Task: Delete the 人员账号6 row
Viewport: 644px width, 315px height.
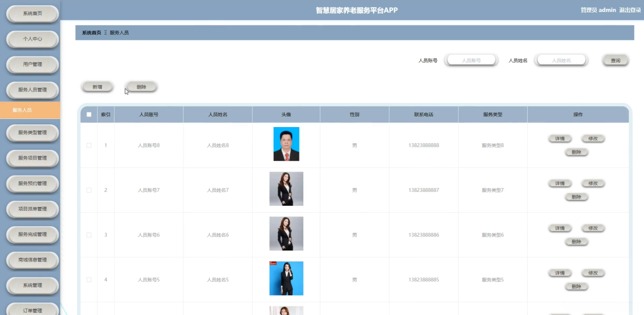Action: click(576, 242)
